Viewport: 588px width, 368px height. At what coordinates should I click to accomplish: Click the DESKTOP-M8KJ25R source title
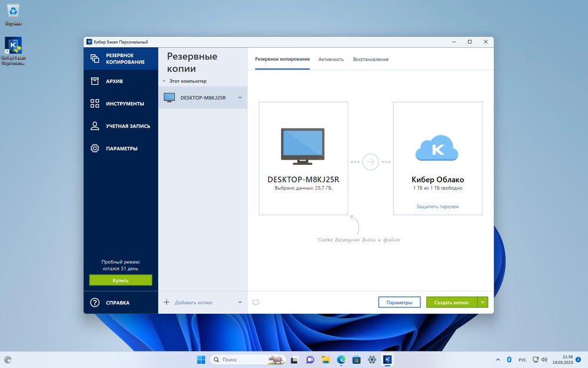303,180
